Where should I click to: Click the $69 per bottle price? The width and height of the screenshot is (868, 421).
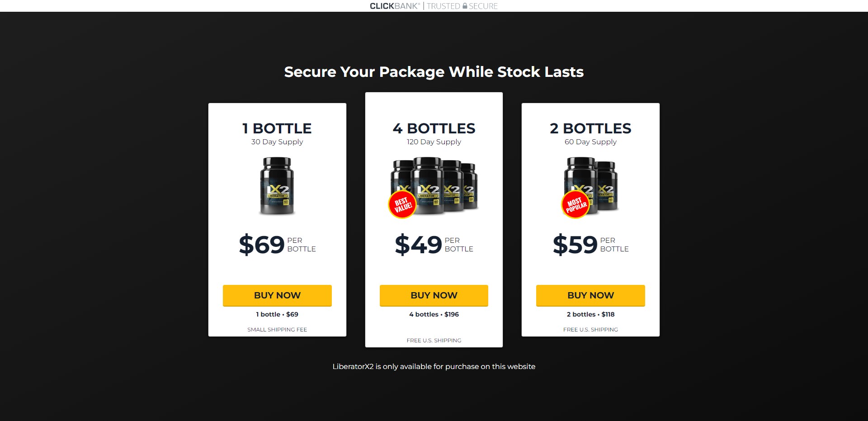[262, 245]
